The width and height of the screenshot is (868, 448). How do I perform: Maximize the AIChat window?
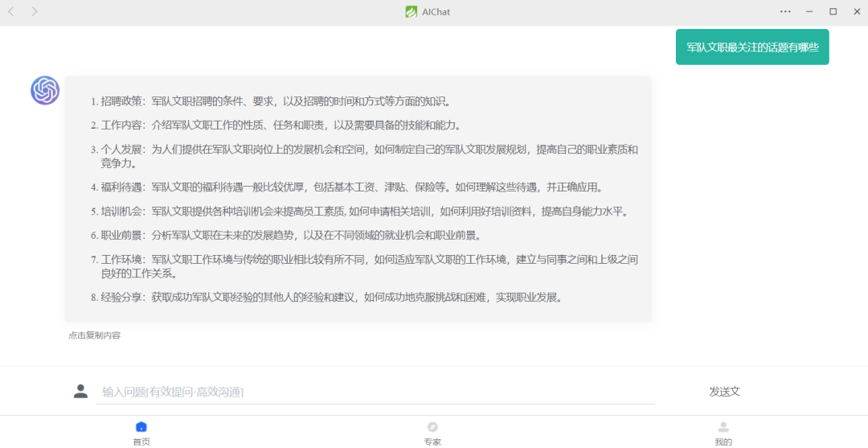[833, 11]
